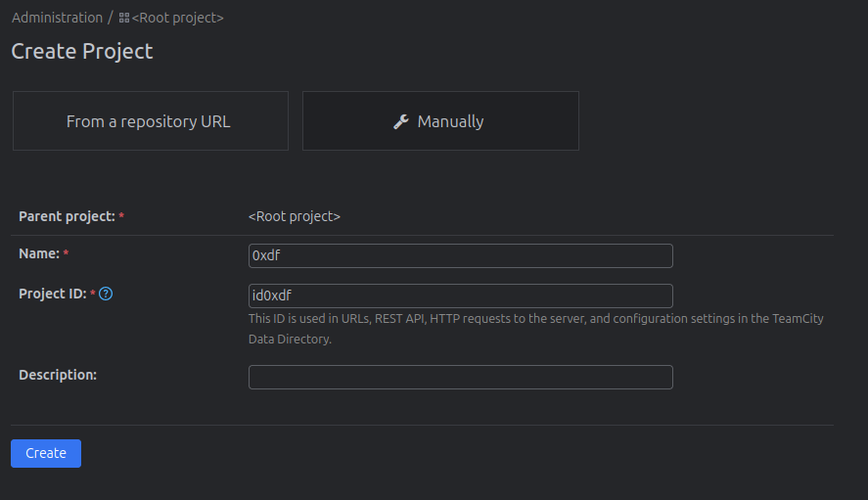Click the Create Project page heading
The image size is (868, 500).
pyautogui.click(x=82, y=51)
